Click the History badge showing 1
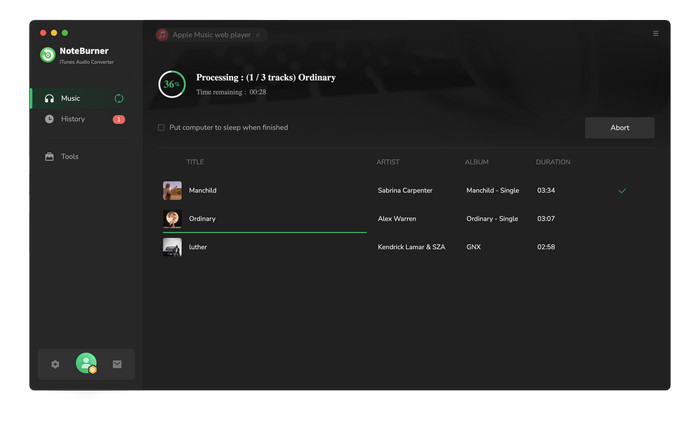 click(119, 119)
